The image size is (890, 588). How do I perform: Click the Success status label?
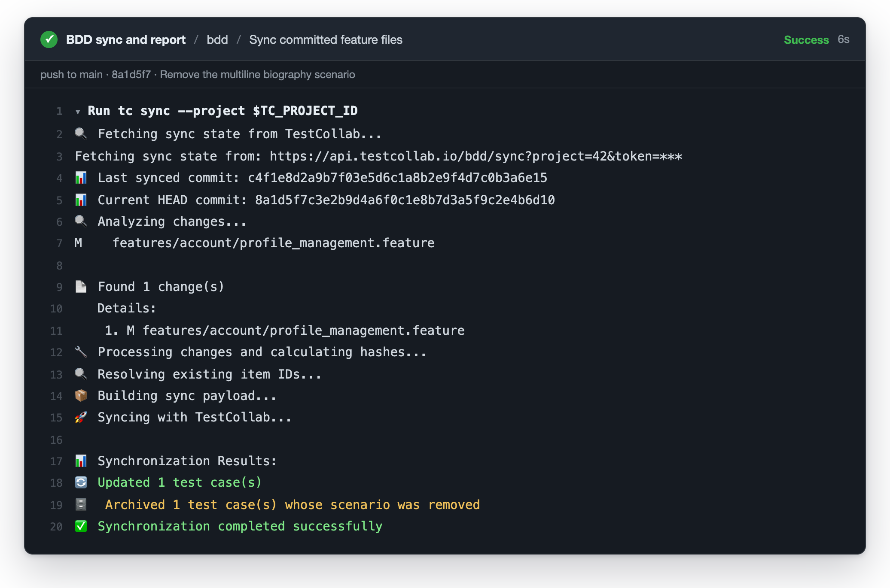pyautogui.click(x=806, y=39)
